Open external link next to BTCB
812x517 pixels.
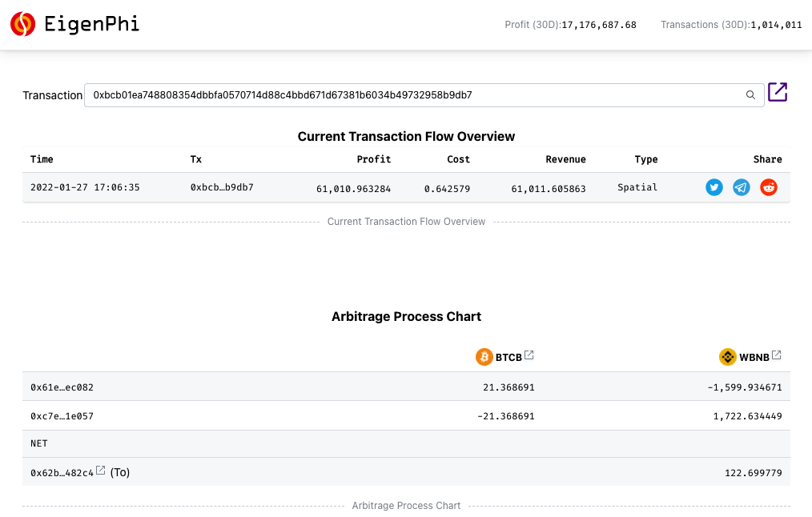(x=530, y=355)
